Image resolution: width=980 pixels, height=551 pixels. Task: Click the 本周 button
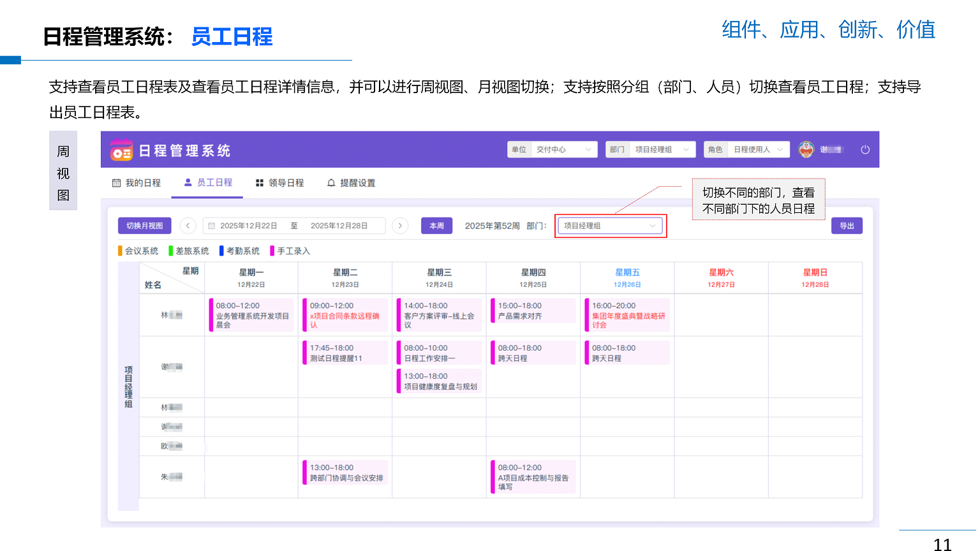tap(436, 226)
